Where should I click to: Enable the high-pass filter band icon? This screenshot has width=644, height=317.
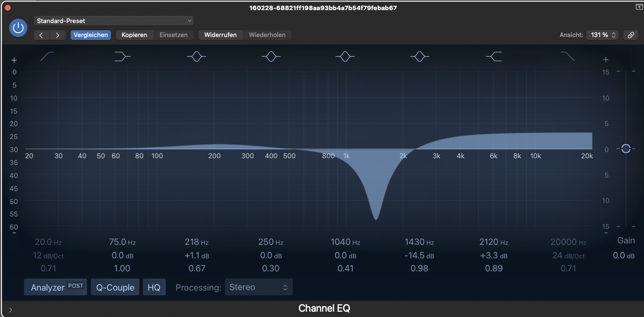(47, 57)
